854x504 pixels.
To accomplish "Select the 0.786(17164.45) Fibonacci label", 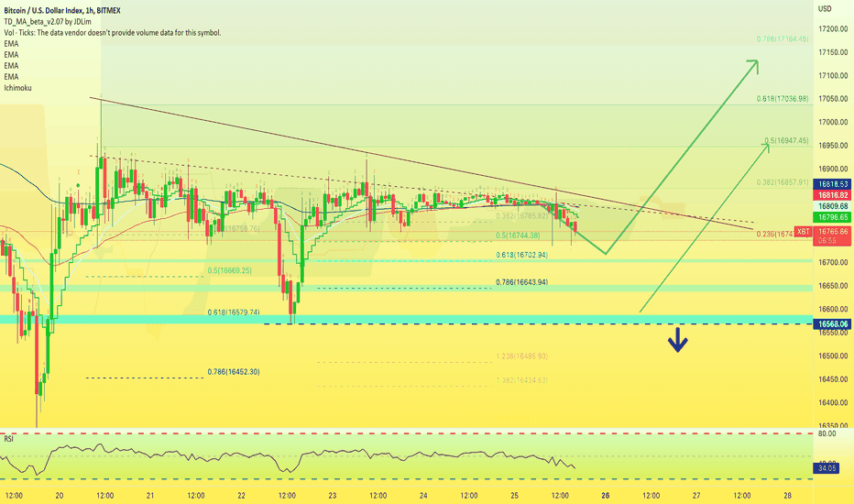I will (783, 39).
